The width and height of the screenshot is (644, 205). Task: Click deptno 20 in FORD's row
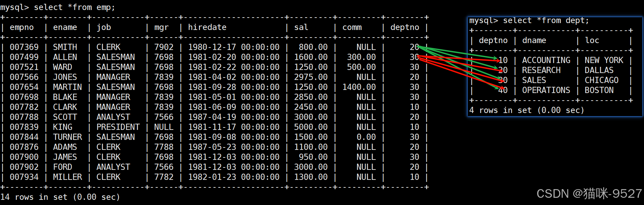[414, 167]
